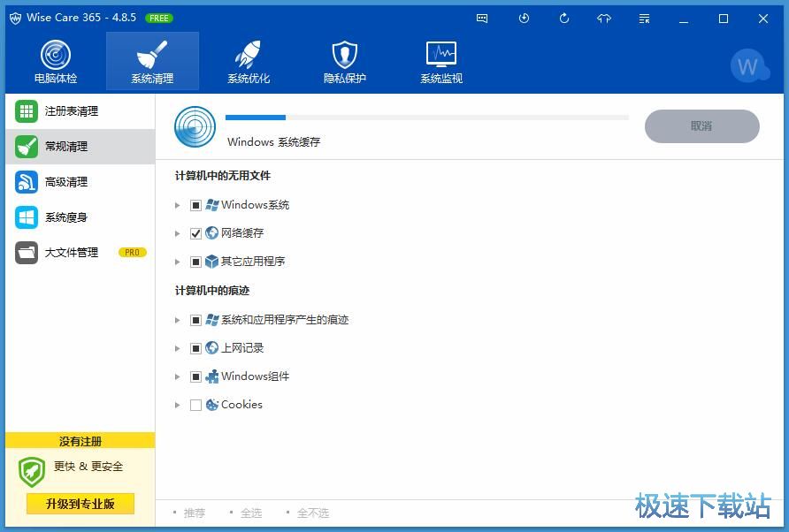Open the 隐私保护 shield icon
The width and height of the screenshot is (789, 532).
click(x=345, y=54)
